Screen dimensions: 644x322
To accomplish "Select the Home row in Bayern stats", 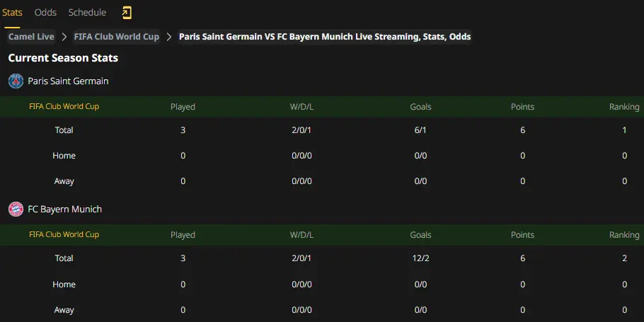I will [322, 284].
